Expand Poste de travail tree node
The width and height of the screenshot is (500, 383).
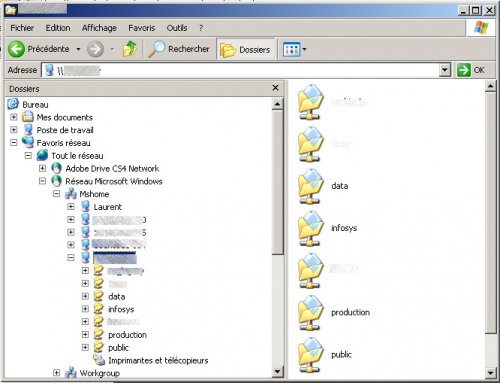tap(14, 130)
